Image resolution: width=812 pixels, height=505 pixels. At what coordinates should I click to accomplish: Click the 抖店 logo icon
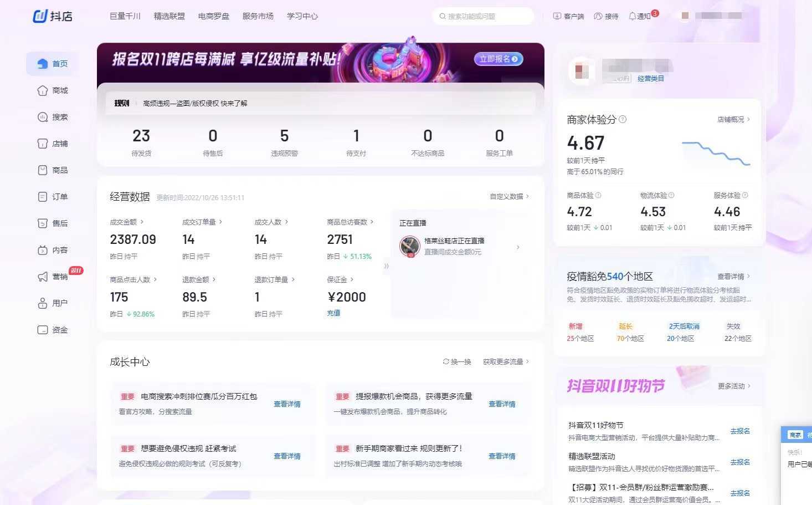(x=40, y=16)
